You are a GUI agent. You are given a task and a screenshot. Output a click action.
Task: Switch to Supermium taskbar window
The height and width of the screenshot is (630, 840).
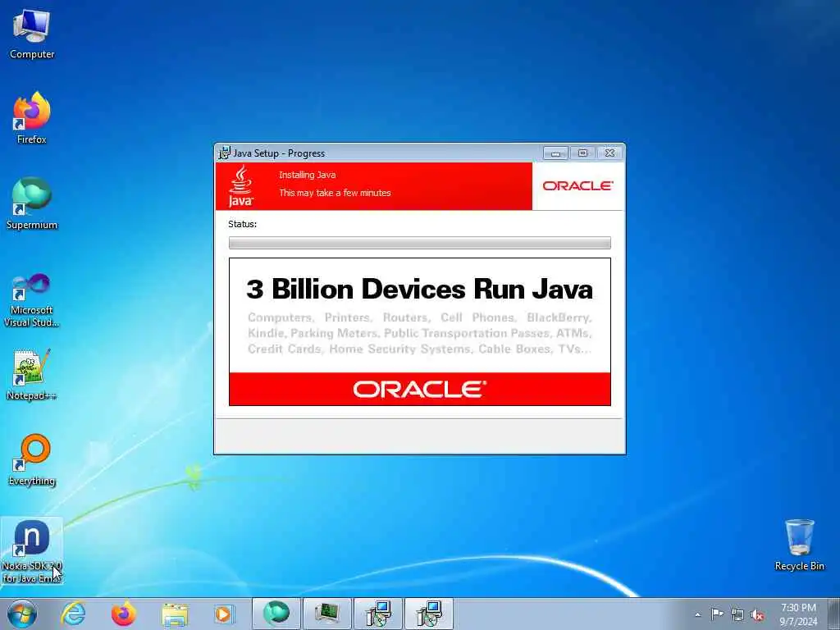point(276,614)
